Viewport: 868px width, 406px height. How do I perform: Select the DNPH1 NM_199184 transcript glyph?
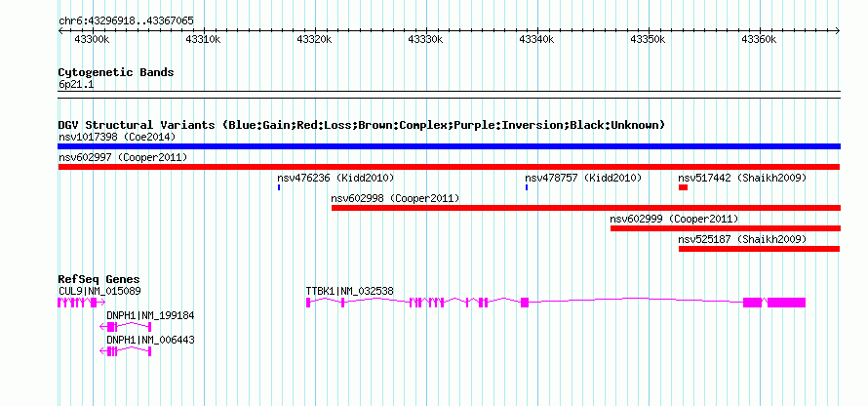126,327
